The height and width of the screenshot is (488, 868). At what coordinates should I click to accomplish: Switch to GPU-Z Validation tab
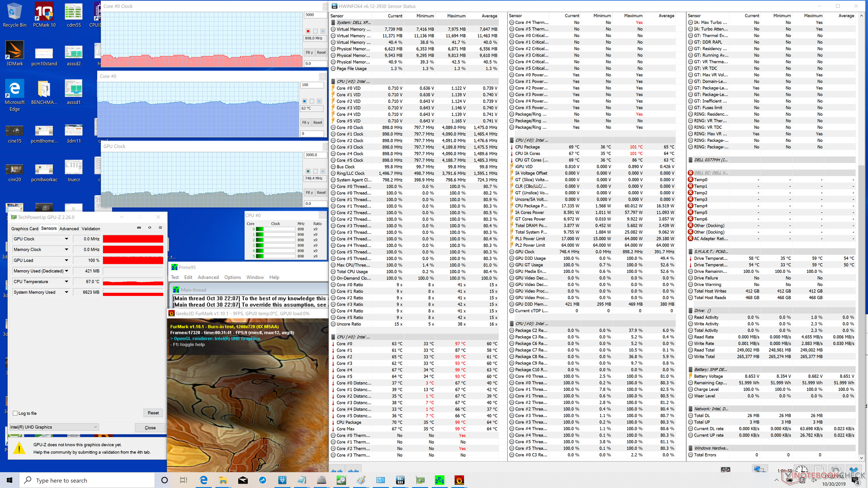pos(91,229)
